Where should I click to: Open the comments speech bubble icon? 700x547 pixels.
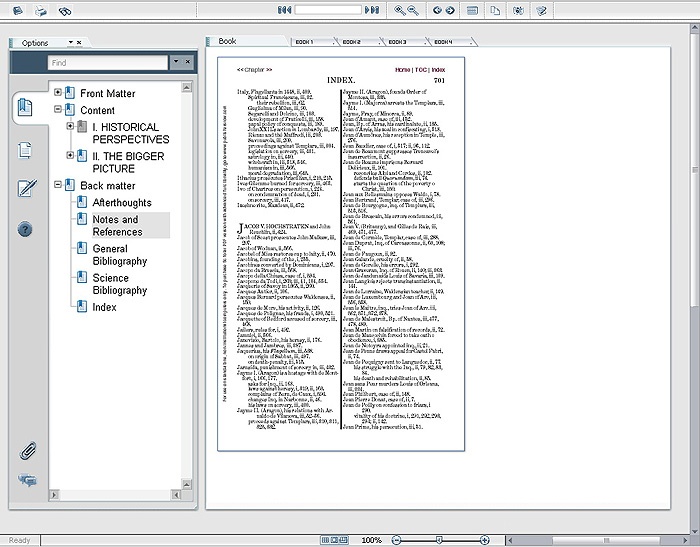click(28, 480)
